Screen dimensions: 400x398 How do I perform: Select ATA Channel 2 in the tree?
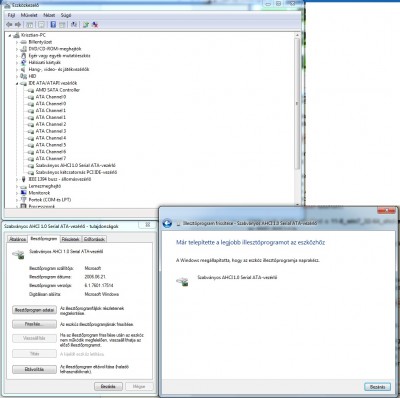[51, 124]
